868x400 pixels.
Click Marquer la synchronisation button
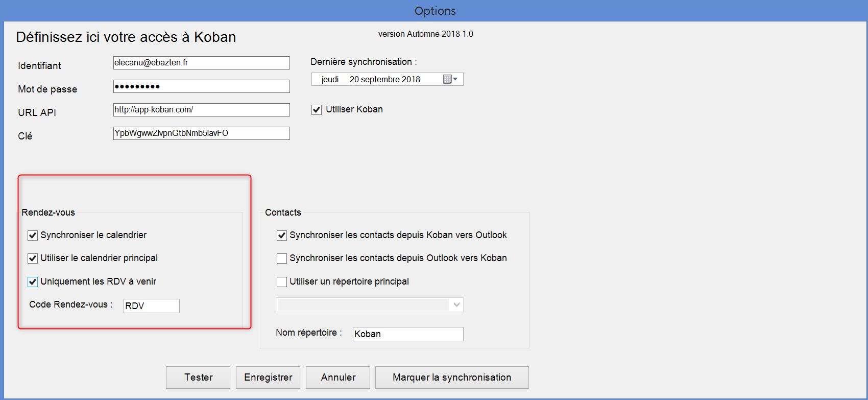[x=452, y=378]
